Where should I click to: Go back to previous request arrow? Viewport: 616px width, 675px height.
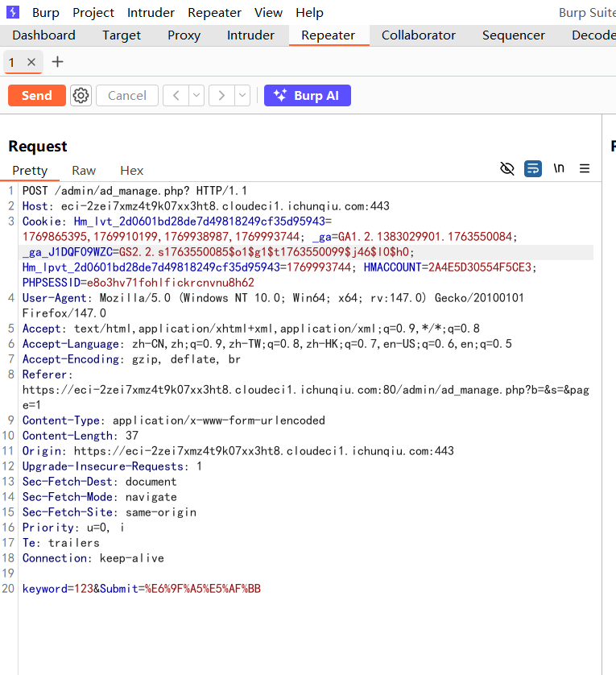(x=176, y=96)
